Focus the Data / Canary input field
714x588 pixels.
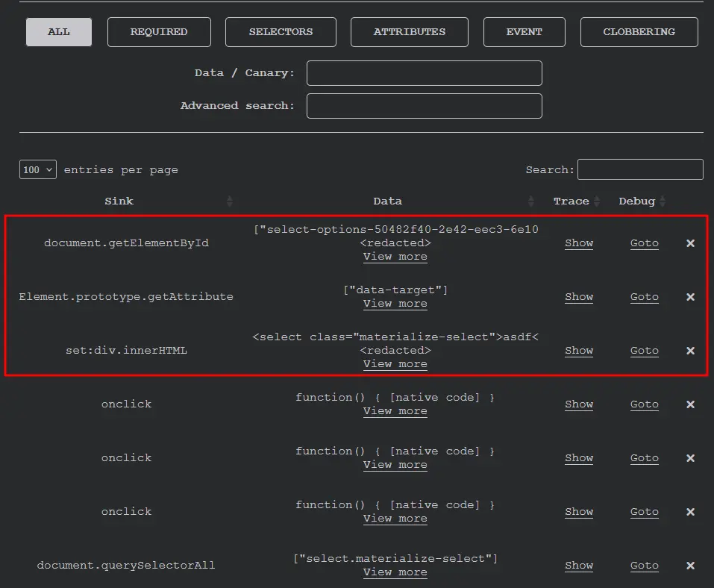(x=424, y=73)
